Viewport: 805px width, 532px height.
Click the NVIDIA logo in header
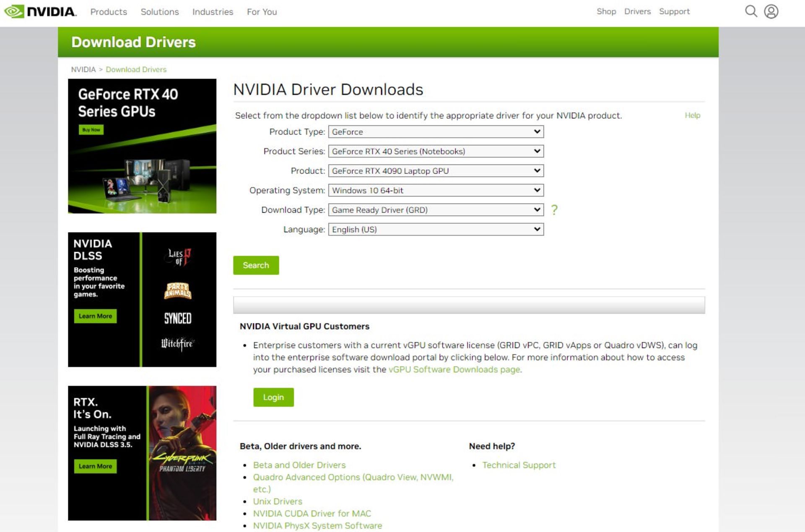click(40, 11)
